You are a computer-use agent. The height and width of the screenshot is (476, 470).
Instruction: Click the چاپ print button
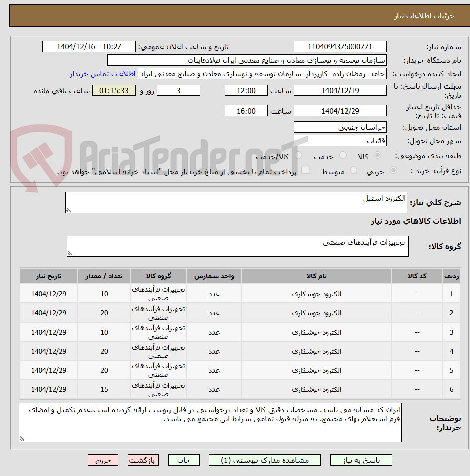[184, 460]
